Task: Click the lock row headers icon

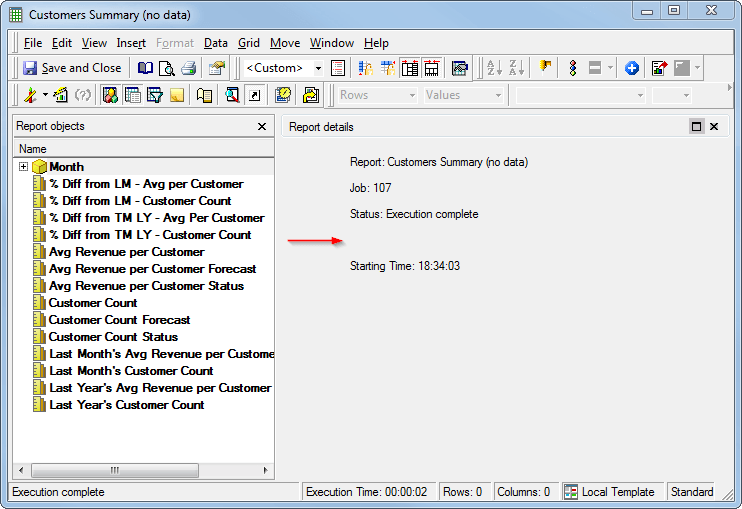Action: pos(365,68)
